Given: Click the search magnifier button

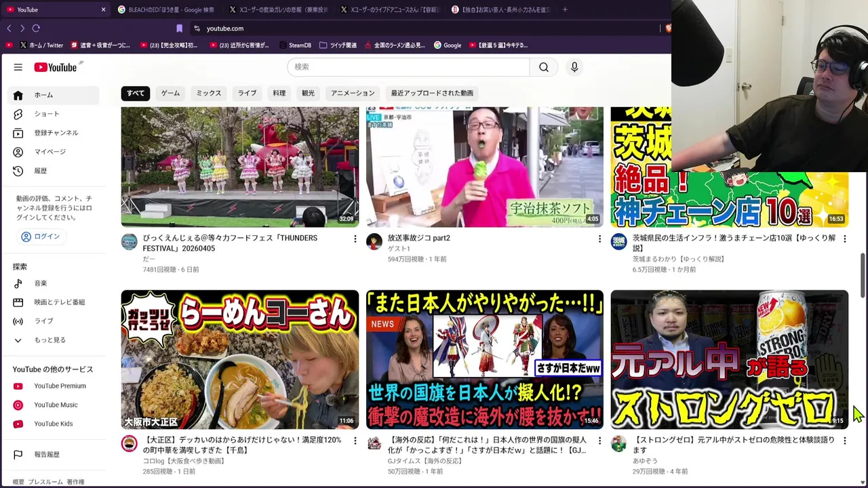Looking at the screenshot, I should tap(544, 67).
